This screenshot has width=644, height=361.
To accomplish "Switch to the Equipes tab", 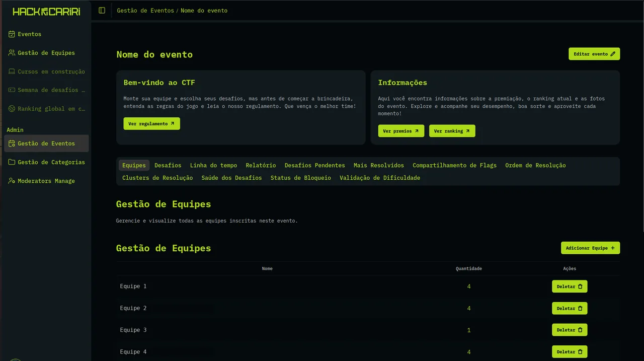I will click(x=134, y=165).
